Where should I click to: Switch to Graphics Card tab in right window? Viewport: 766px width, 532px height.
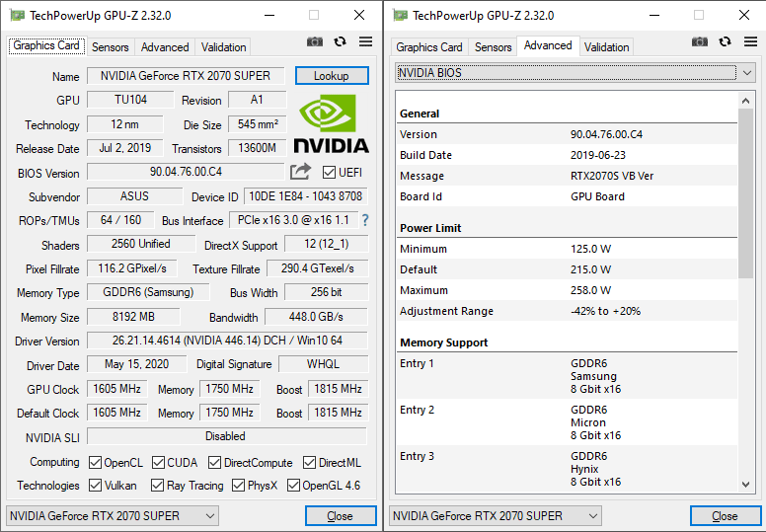429,47
